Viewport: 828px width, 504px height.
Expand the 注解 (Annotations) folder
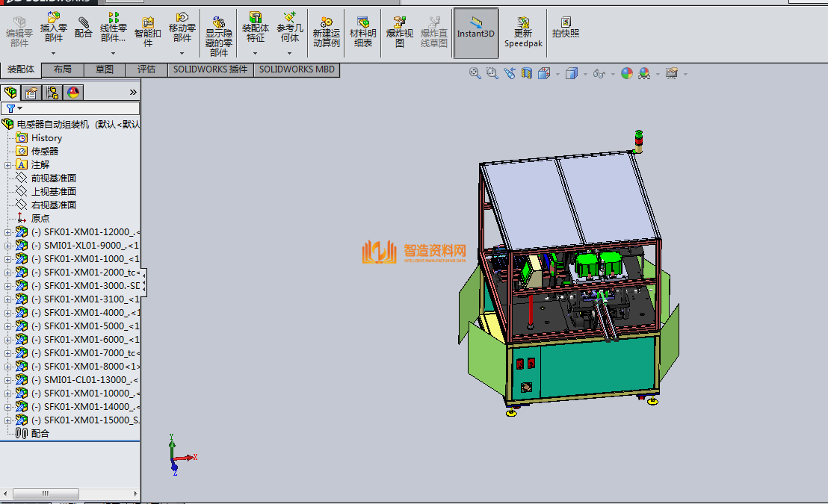pos(7,165)
